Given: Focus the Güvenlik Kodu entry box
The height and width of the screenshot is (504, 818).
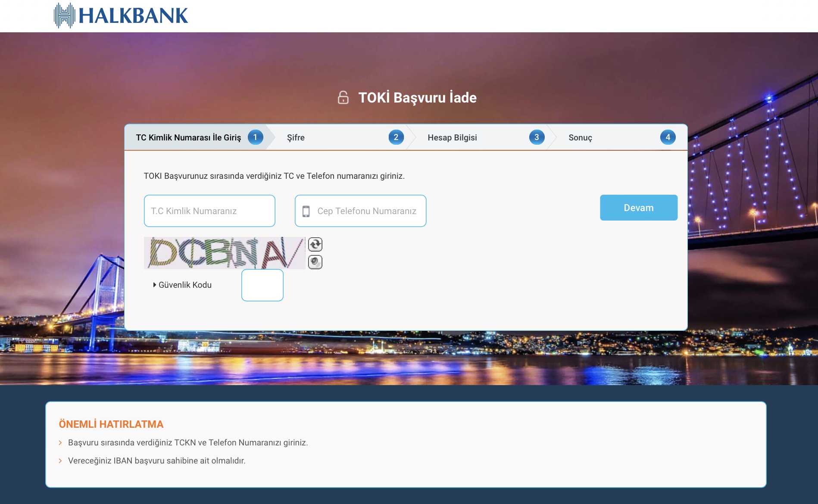Looking at the screenshot, I should coord(262,285).
